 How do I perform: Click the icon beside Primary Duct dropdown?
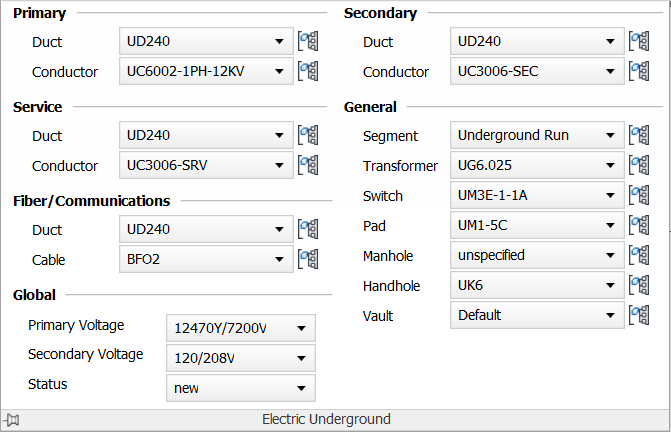[308, 42]
